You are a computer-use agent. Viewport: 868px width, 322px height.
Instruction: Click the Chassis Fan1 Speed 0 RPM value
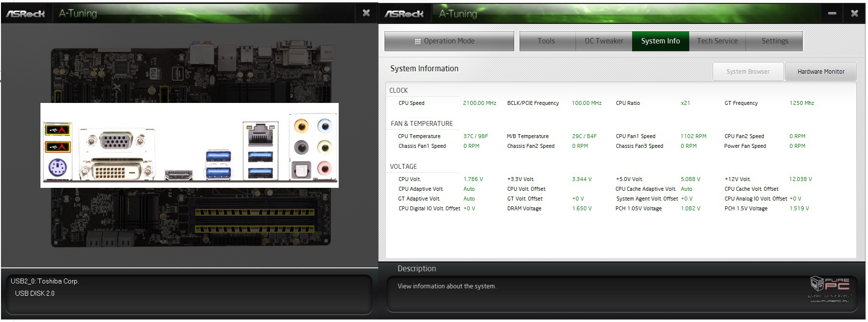pos(471,146)
